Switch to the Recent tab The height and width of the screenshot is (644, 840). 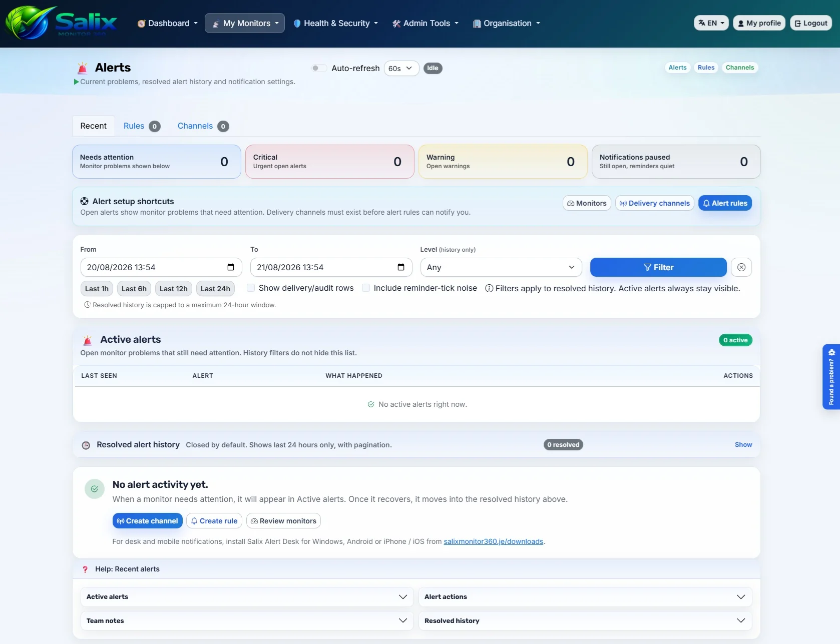[94, 126]
